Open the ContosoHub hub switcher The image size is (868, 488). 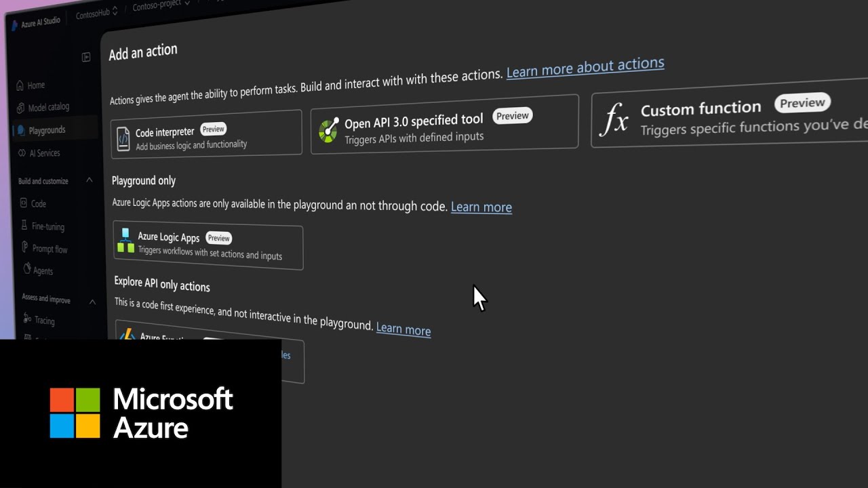96,13
